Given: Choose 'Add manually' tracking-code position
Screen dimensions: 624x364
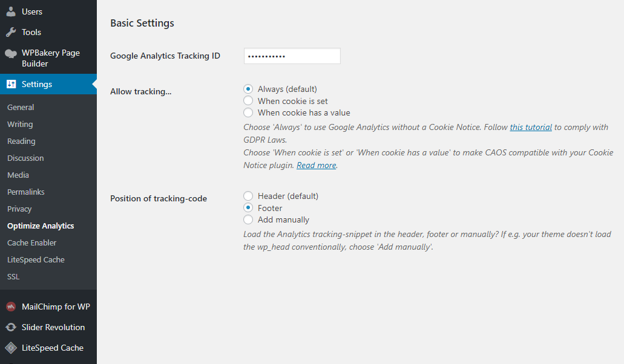Looking at the screenshot, I should pos(248,219).
